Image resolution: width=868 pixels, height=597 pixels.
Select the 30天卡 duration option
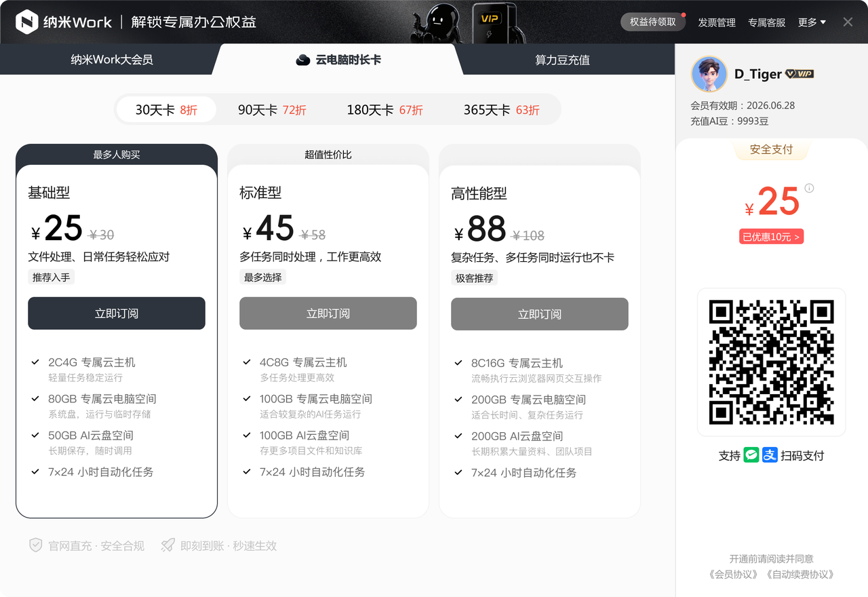pos(166,109)
